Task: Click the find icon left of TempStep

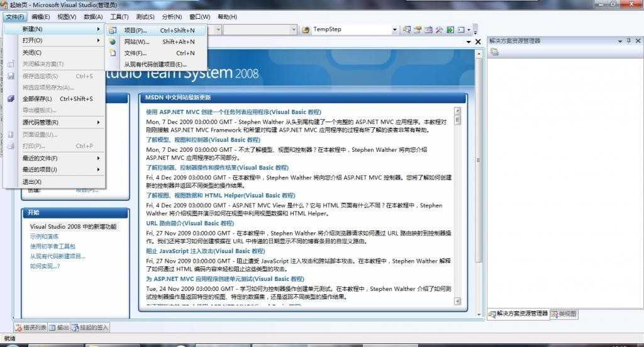Action: (306, 30)
